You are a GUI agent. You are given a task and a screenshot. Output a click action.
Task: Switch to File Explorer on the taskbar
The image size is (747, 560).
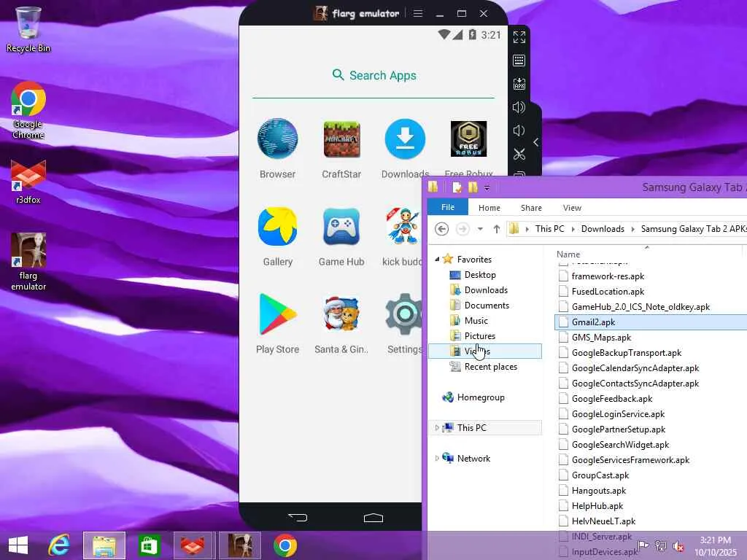[x=104, y=545]
